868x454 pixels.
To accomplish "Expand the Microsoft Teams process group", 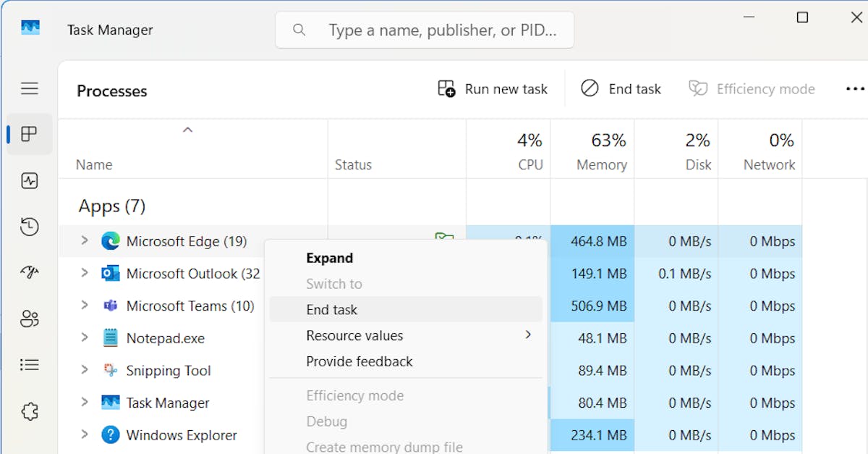I will 84,306.
